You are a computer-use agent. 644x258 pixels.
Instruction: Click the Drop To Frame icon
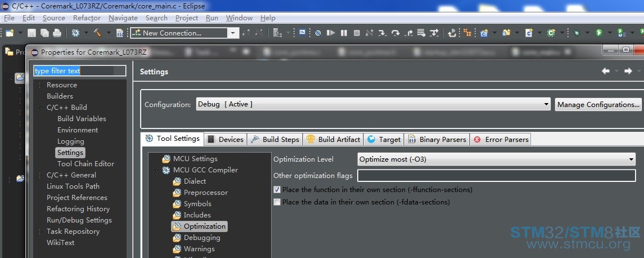(x=421, y=33)
